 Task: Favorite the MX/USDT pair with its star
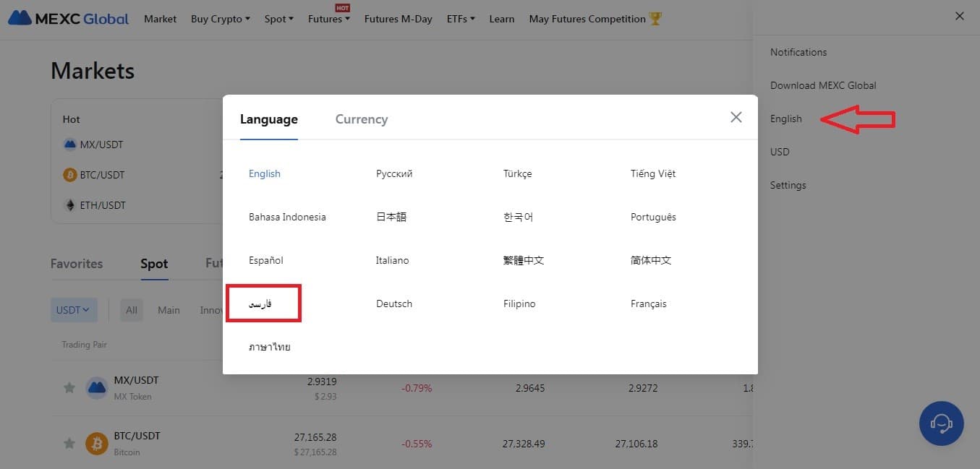(69, 388)
